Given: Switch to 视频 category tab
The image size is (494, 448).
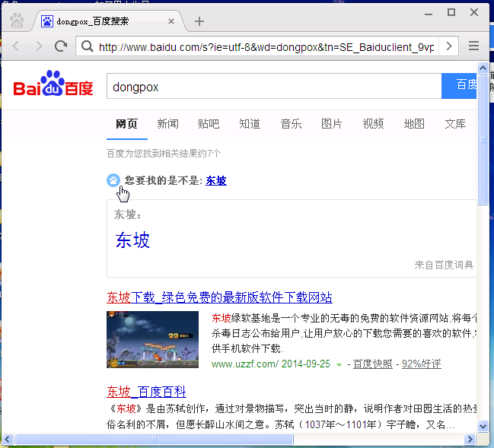Looking at the screenshot, I should (x=373, y=124).
